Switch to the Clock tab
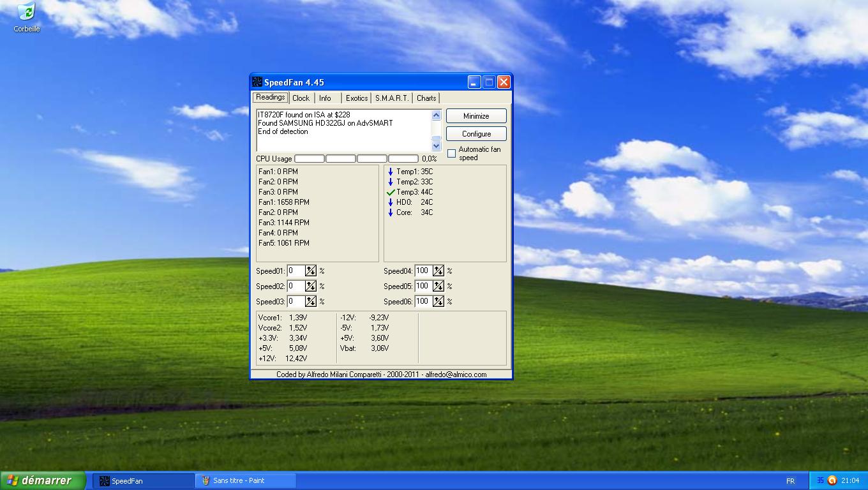Screen dimensions: 868x490 click(301, 98)
